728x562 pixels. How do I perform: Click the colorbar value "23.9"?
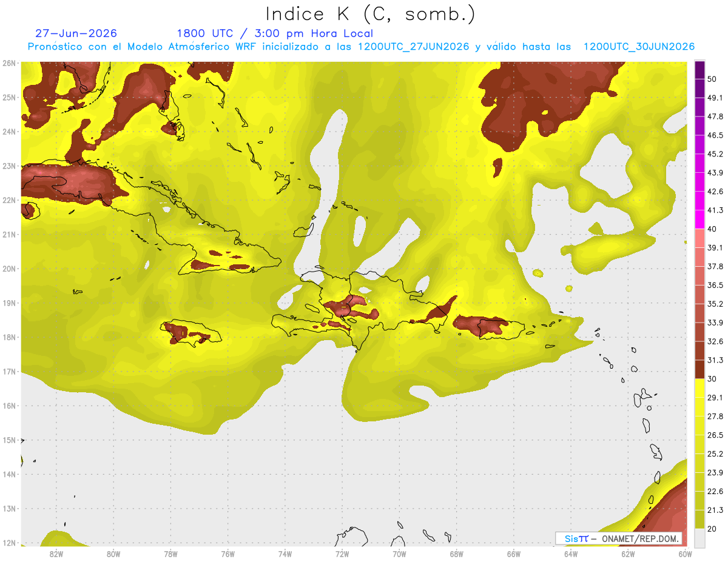(715, 472)
